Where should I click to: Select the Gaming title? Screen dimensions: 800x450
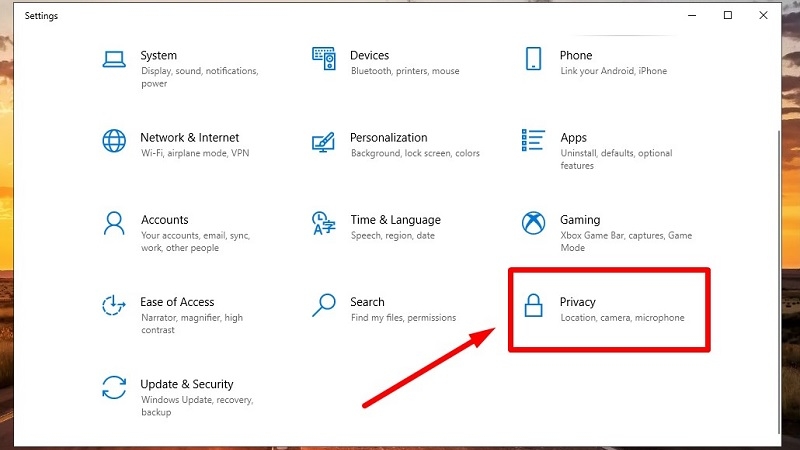tap(580, 220)
